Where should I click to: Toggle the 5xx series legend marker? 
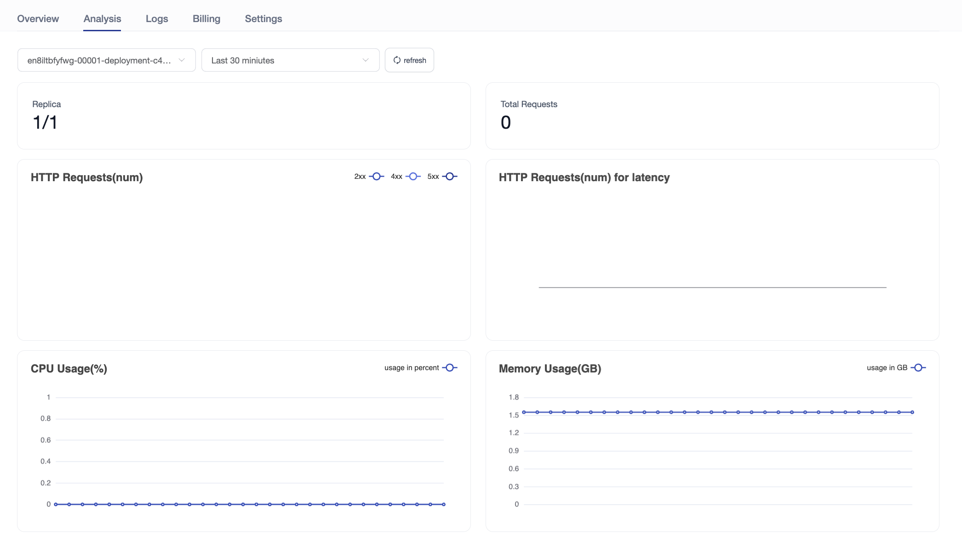(450, 177)
